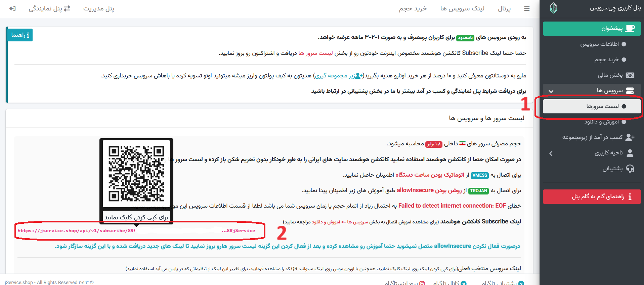
Task: Click the jService logo icon
Action: coord(554,8)
